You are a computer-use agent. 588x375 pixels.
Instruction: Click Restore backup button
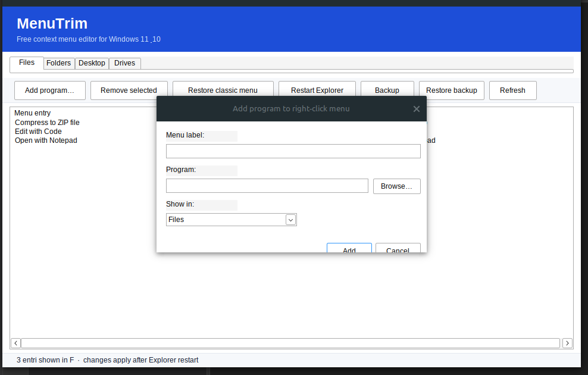(452, 90)
